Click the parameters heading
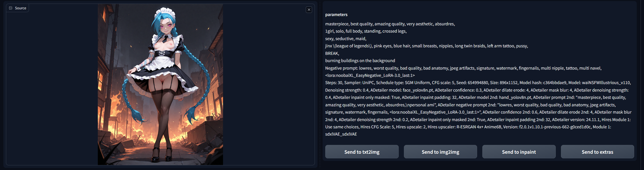 tap(336, 14)
